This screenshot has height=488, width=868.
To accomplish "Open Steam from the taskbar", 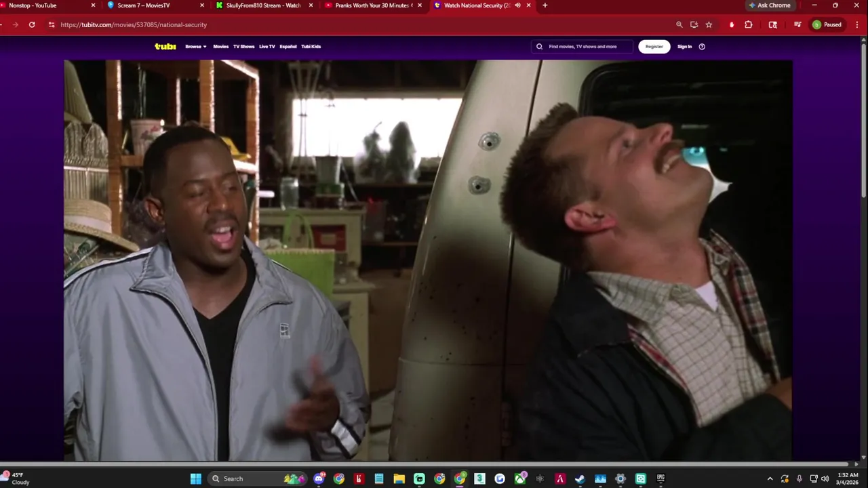I will [580, 479].
